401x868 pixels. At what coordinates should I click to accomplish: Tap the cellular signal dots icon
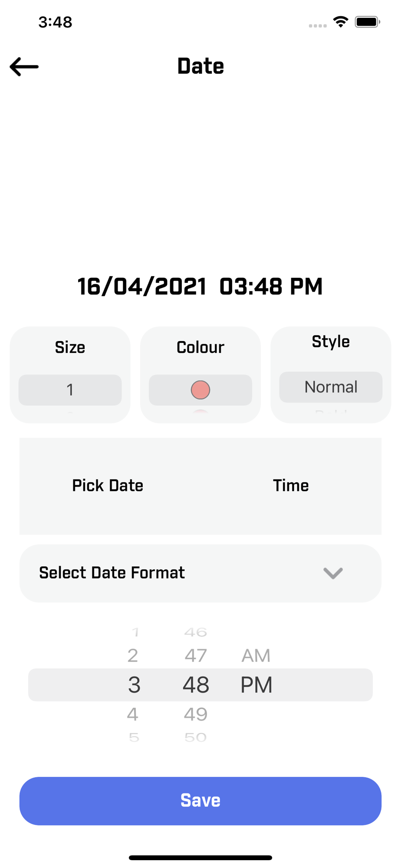[318, 26]
